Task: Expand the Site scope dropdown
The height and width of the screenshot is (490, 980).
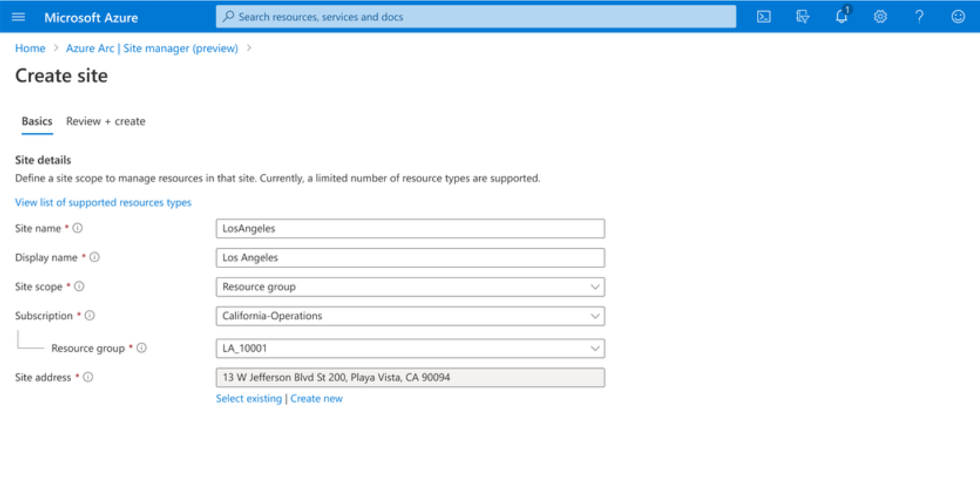Action: 410,287
